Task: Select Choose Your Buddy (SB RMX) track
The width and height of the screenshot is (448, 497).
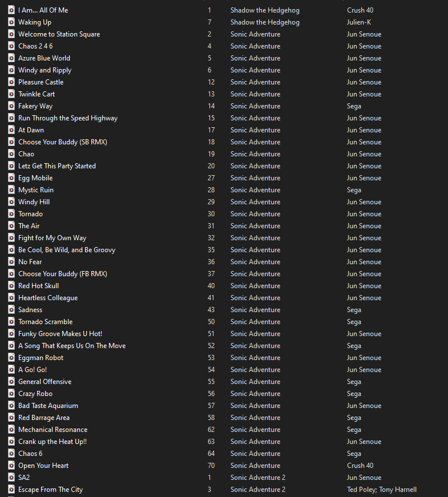Action: point(62,142)
